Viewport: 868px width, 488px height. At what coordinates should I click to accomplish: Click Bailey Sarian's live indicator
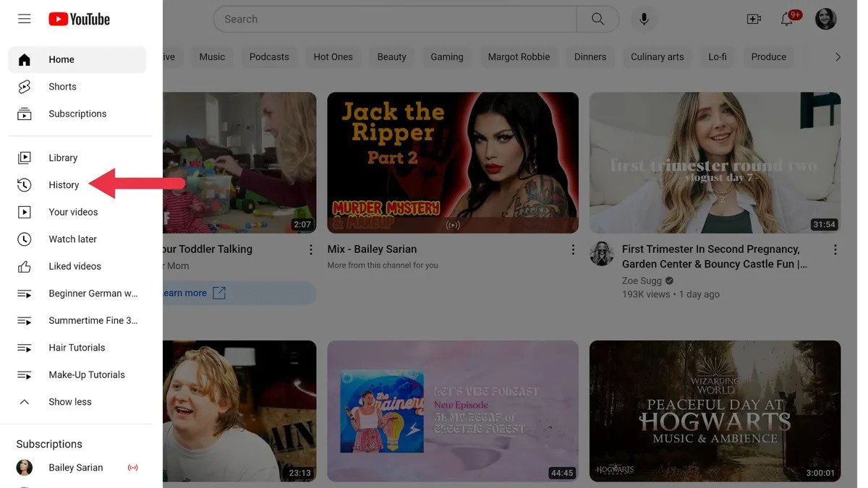tap(133, 467)
